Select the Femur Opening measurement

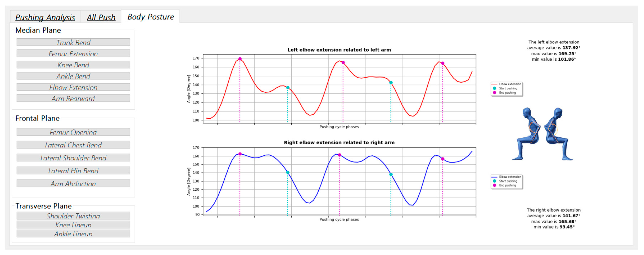click(73, 132)
